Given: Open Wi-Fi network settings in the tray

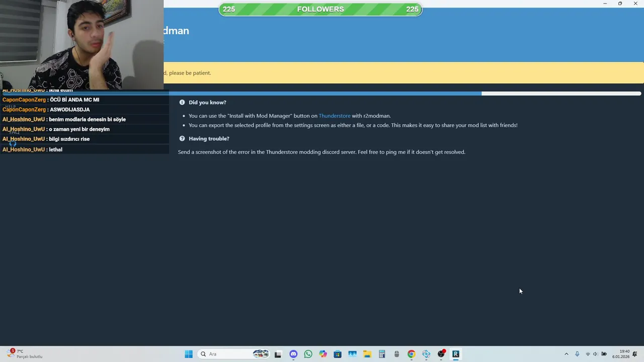Looking at the screenshot, I should click(x=588, y=354).
